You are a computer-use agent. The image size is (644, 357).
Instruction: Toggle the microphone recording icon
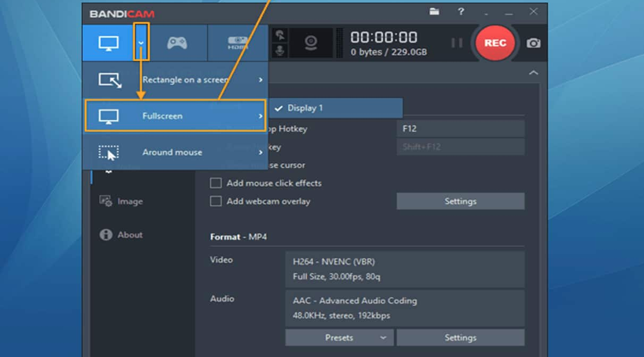click(x=280, y=51)
